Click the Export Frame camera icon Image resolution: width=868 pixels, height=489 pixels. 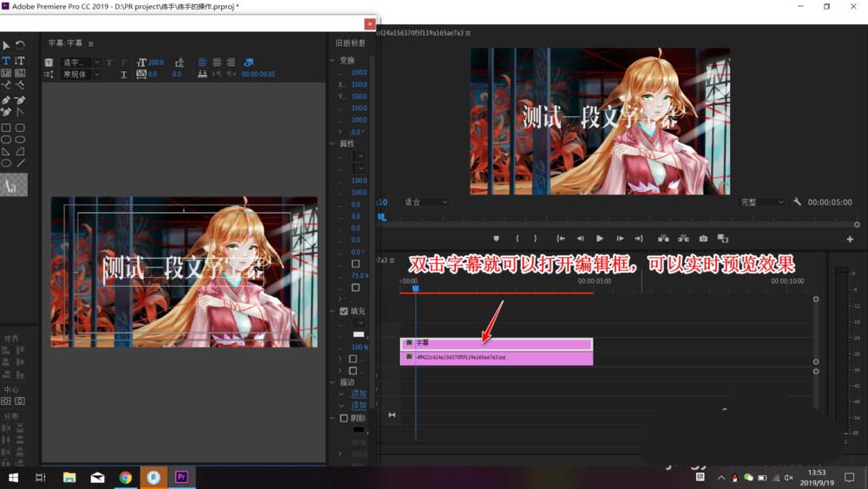703,238
